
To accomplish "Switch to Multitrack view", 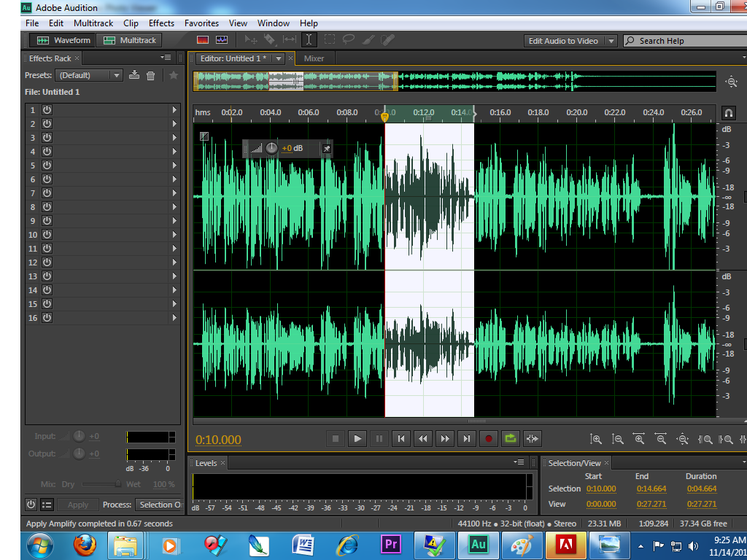I will tap(129, 40).
